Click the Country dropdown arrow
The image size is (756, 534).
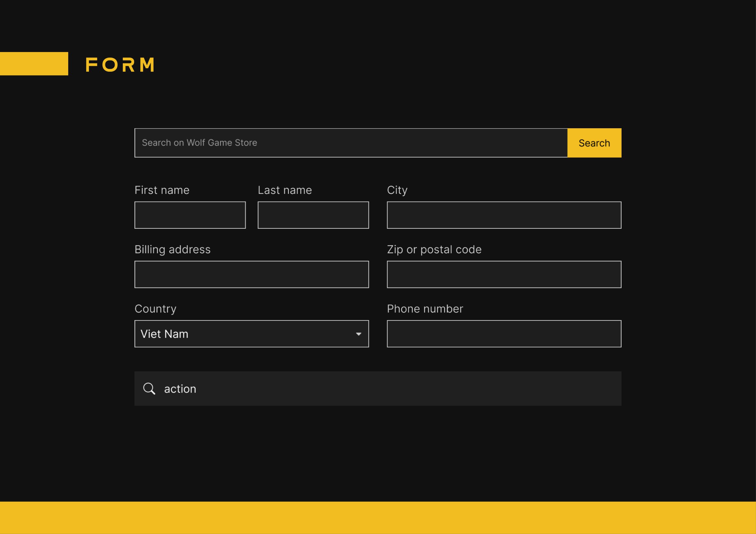coord(358,334)
